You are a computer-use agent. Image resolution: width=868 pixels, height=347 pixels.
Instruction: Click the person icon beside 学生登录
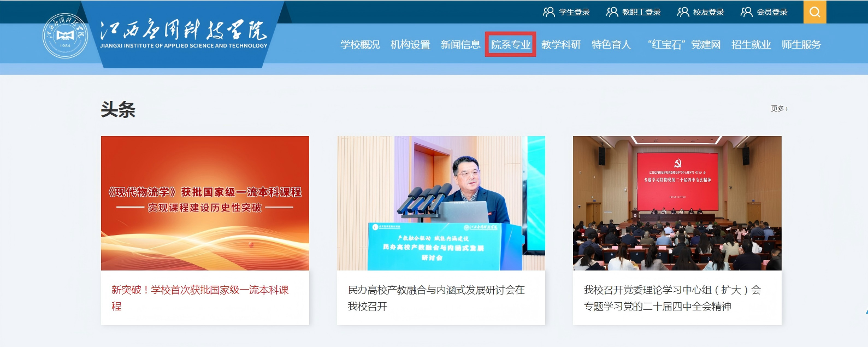click(549, 12)
